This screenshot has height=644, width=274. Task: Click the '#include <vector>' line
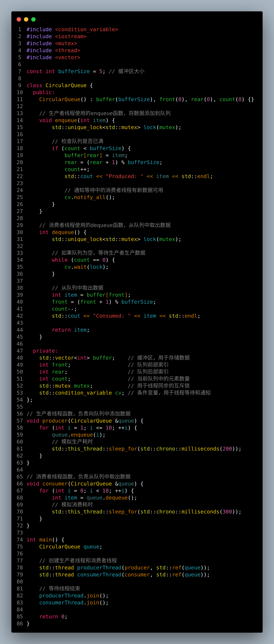(x=53, y=58)
